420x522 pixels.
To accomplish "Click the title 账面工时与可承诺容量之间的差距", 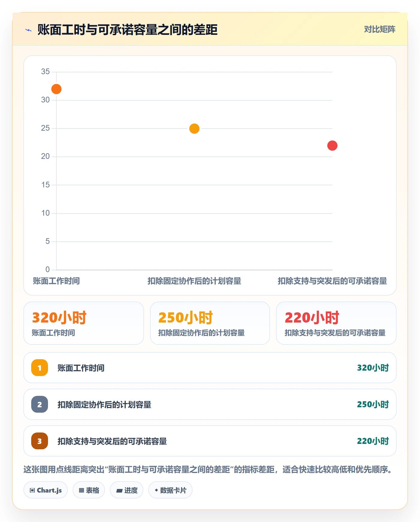I will 127,30.
